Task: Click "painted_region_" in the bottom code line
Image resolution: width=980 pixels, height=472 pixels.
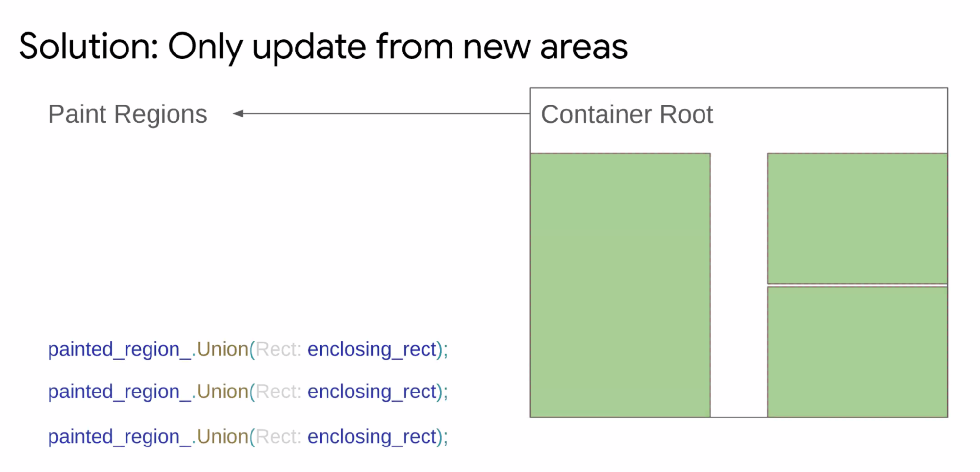Action: (x=120, y=436)
